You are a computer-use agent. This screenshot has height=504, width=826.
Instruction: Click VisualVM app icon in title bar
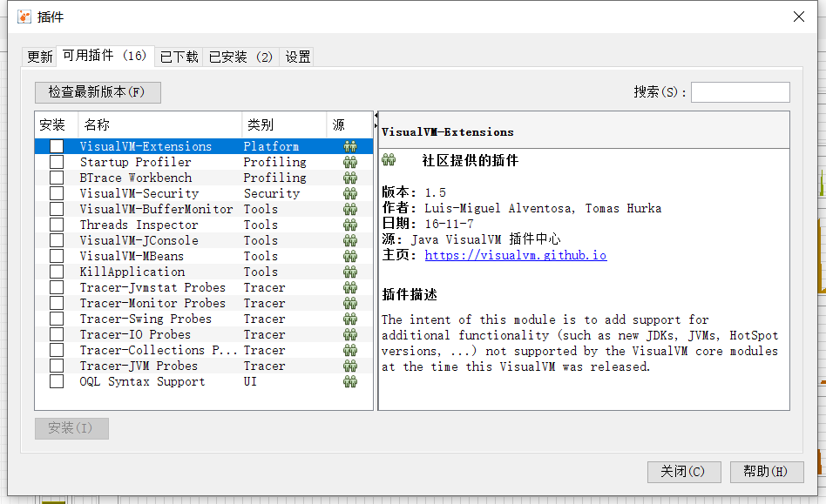24,17
